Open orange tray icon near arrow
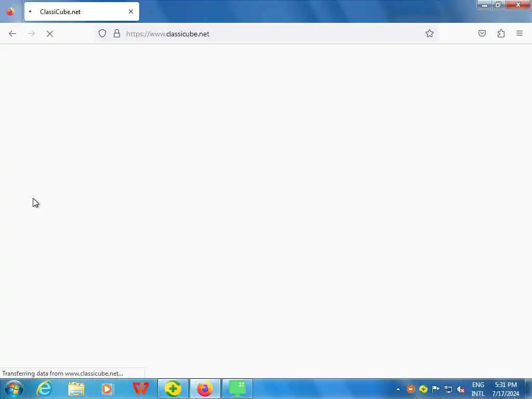The width and height of the screenshot is (532, 399). [x=410, y=389]
